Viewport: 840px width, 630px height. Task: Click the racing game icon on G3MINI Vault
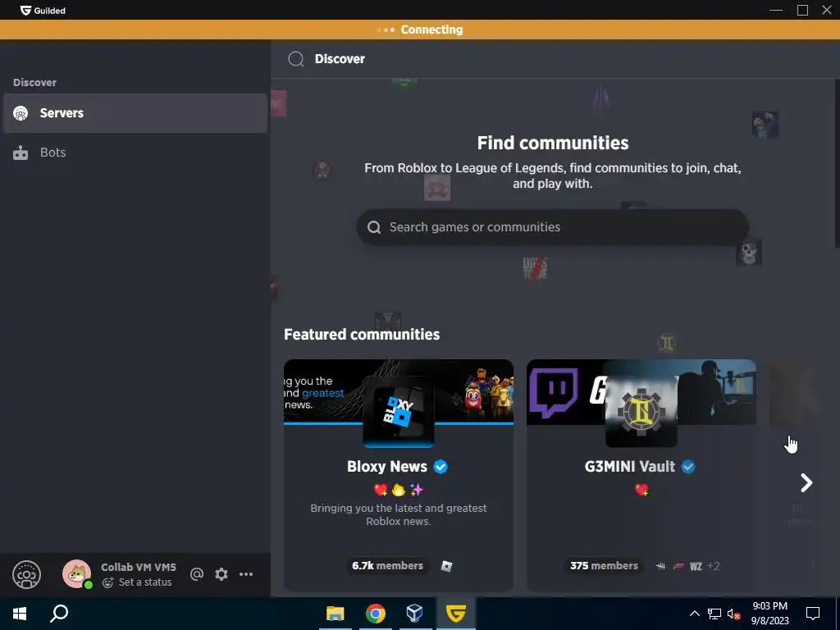click(678, 566)
